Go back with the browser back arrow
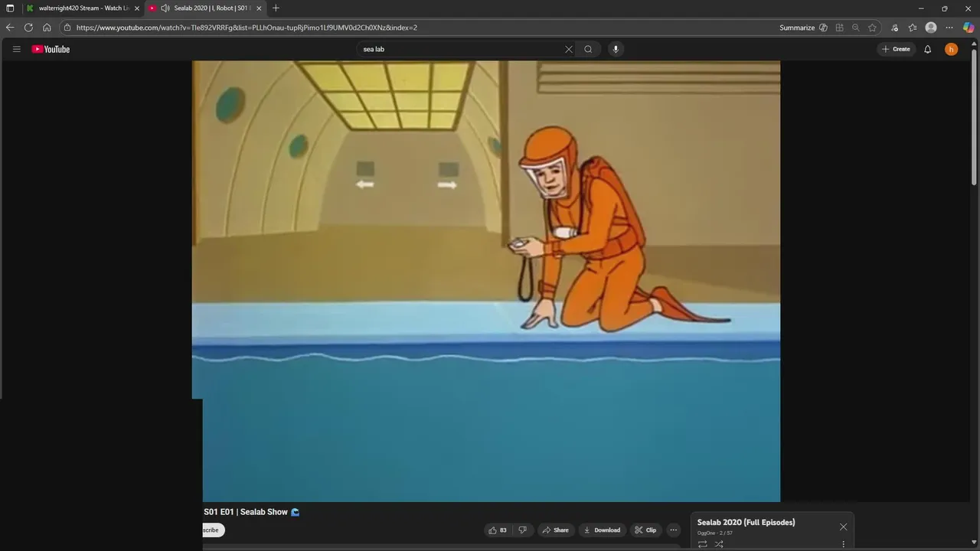The height and width of the screenshot is (551, 980). click(x=10, y=28)
